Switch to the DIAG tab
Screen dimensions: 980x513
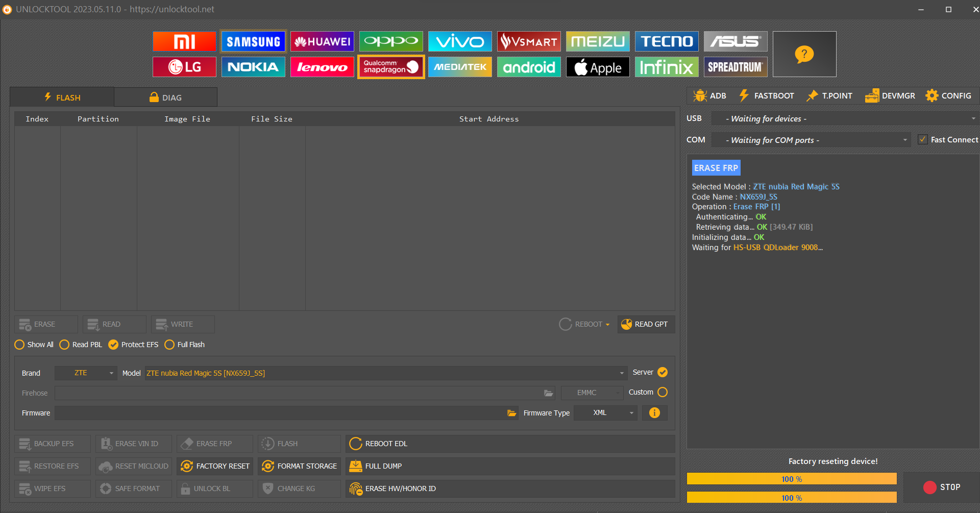click(x=165, y=97)
